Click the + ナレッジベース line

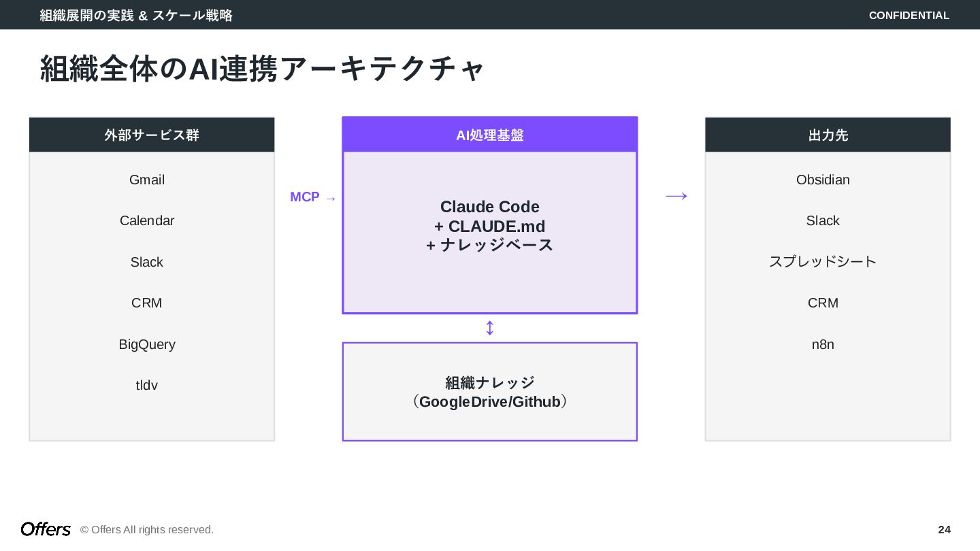click(490, 245)
